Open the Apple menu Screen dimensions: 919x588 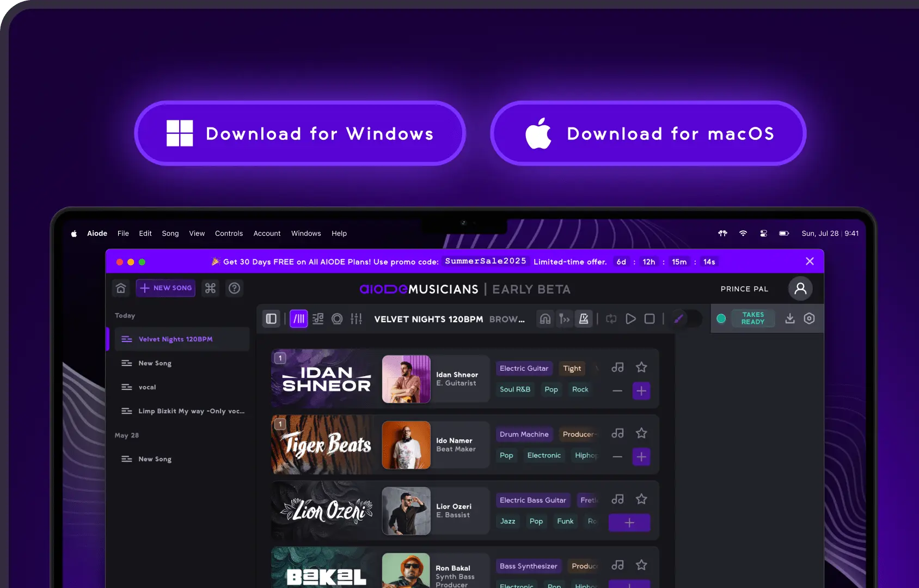(74, 234)
